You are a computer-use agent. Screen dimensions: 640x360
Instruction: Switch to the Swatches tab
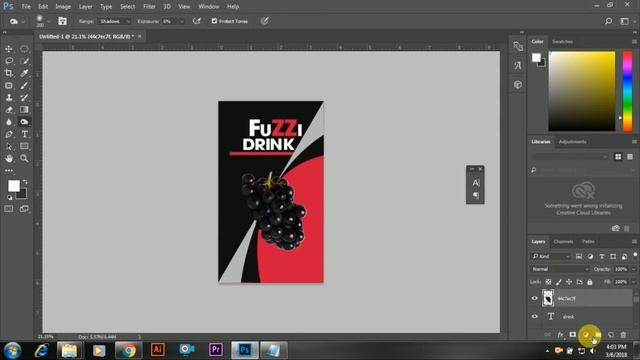[562, 42]
